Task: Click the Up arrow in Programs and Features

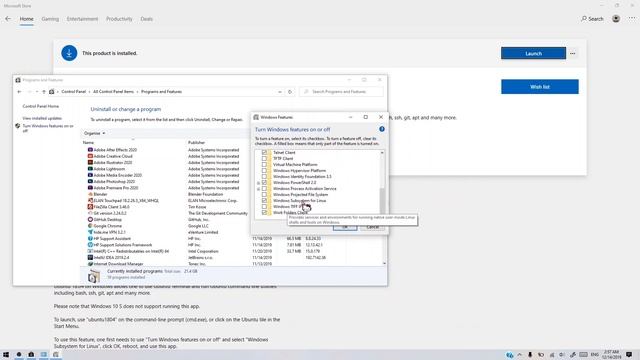Action: (44, 92)
